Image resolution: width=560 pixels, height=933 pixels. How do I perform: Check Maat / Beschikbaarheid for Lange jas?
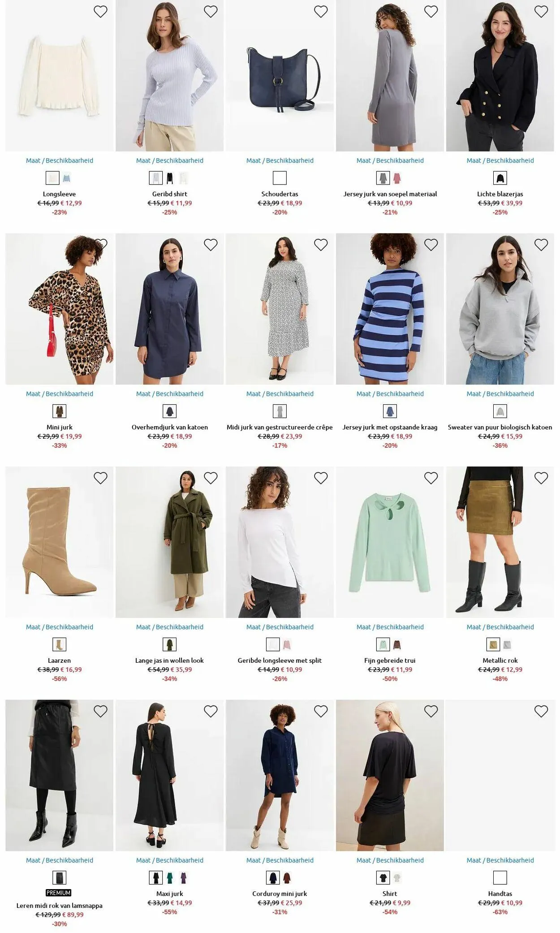pos(170,627)
